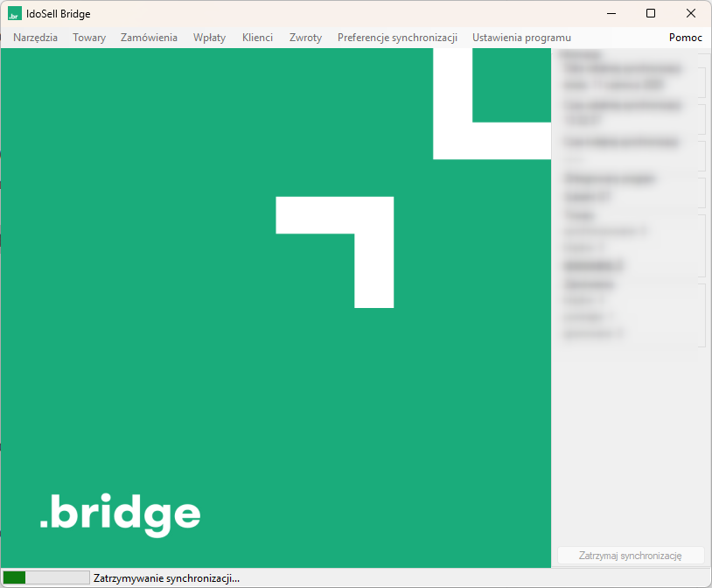Maximize the IdoSell Bridge window
Screen dimensions: 712x588
click(651, 14)
